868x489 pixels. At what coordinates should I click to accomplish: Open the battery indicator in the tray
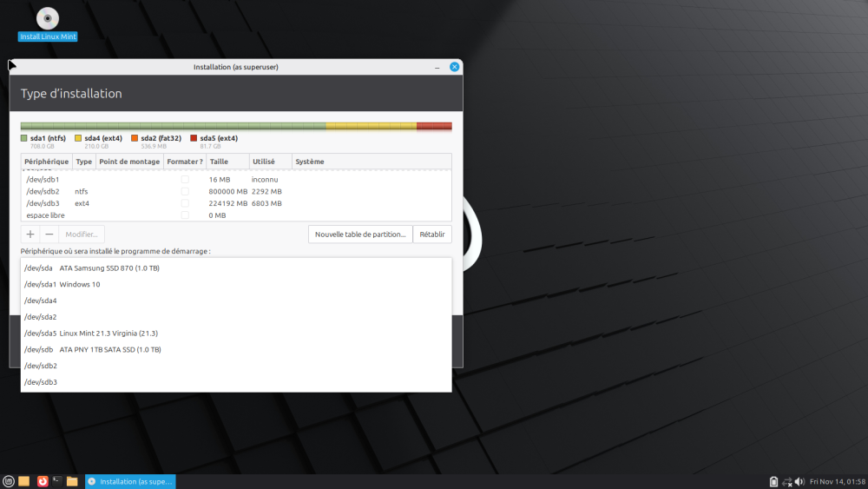tap(773, 482)
